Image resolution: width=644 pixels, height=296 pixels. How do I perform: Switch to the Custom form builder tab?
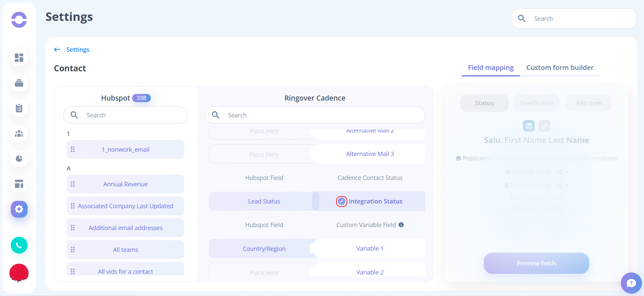(560, 68)
